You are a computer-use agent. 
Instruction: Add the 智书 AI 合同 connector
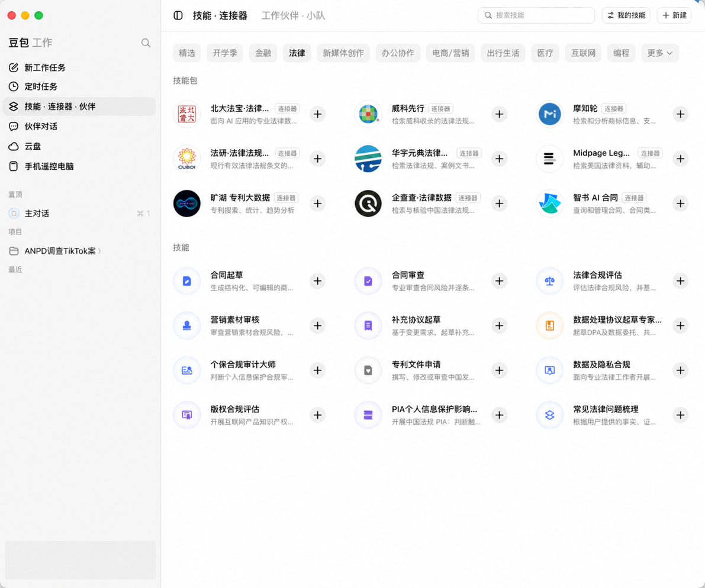[x=680, y=203]
